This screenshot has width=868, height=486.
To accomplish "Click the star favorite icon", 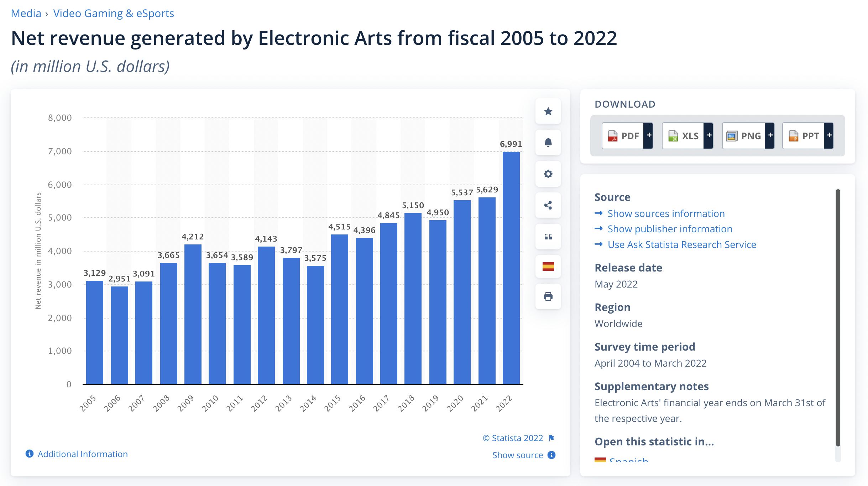I will pos(548,111).
